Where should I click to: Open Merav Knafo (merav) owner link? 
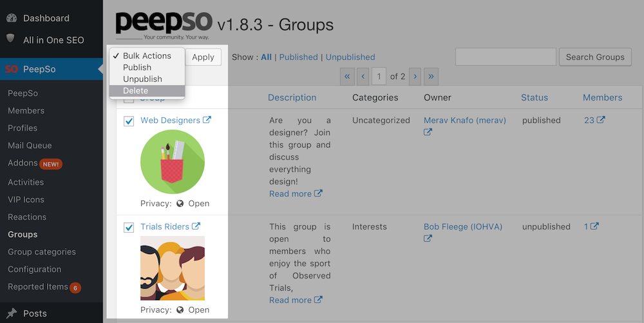click(465, 120)
